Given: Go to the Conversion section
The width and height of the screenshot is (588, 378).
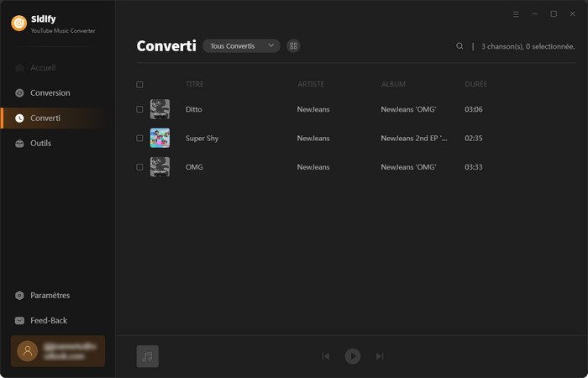Looking at the screenshot, I should 50,92.
